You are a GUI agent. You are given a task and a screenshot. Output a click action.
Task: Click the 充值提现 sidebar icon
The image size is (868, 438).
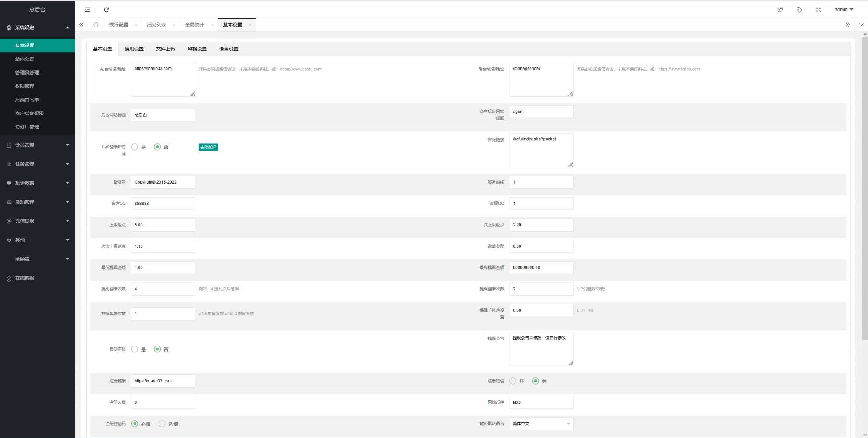[9, 221]
